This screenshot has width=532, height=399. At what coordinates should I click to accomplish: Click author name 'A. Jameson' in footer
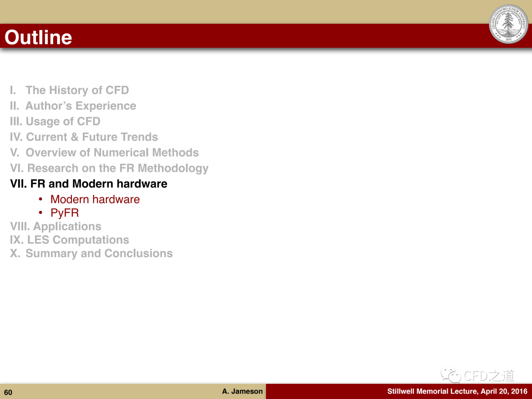coord(242,391)
